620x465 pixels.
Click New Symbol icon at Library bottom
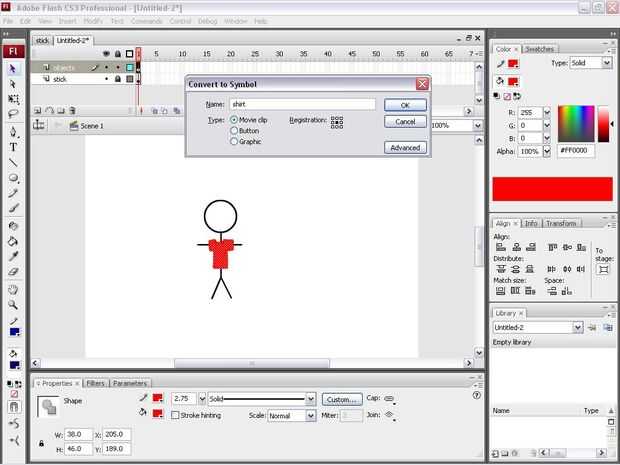[495, 454]
